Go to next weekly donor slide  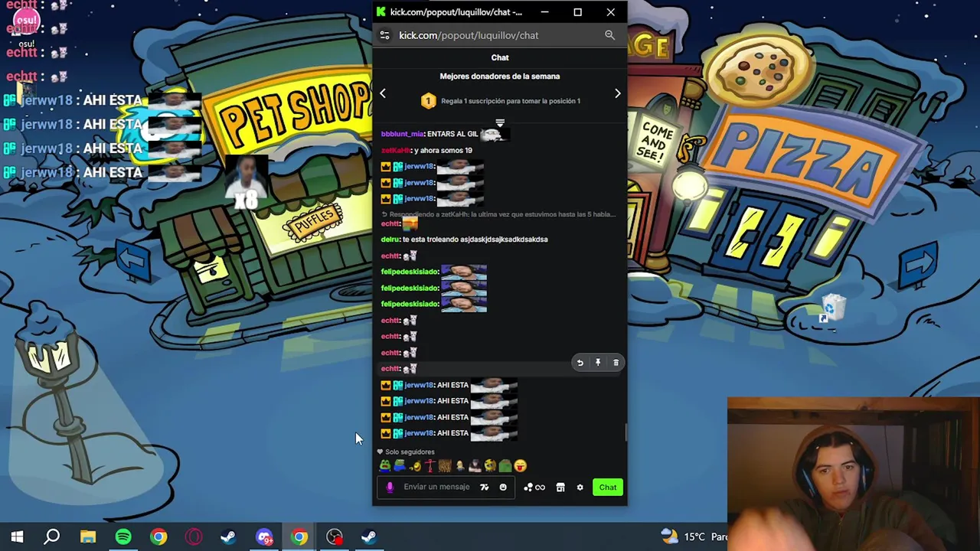(618, 93)
